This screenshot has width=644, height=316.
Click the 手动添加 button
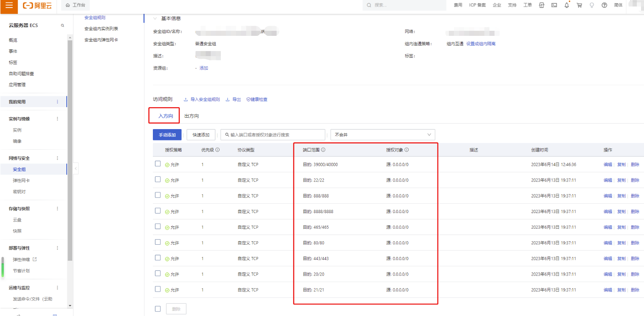point(167,135)
